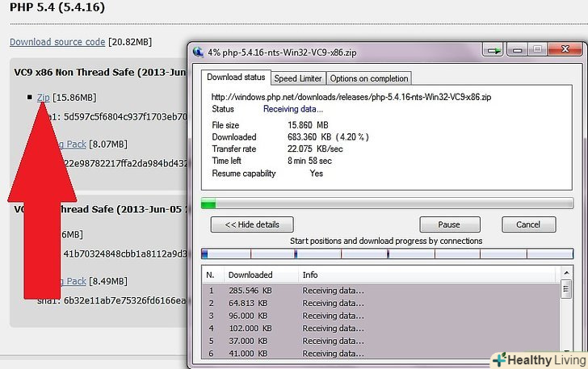The image size is (588, 369).
Task: Click the connections progress segment bar
Action: 387,254
